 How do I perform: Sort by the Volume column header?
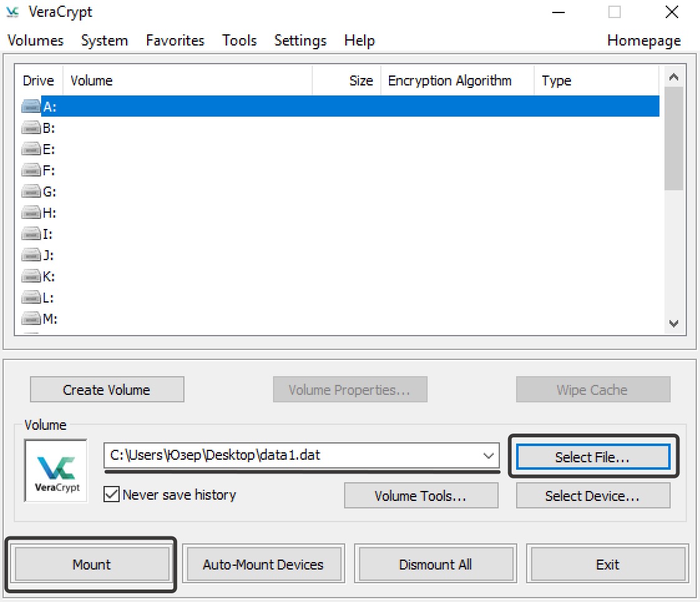[x=188, y=80]
